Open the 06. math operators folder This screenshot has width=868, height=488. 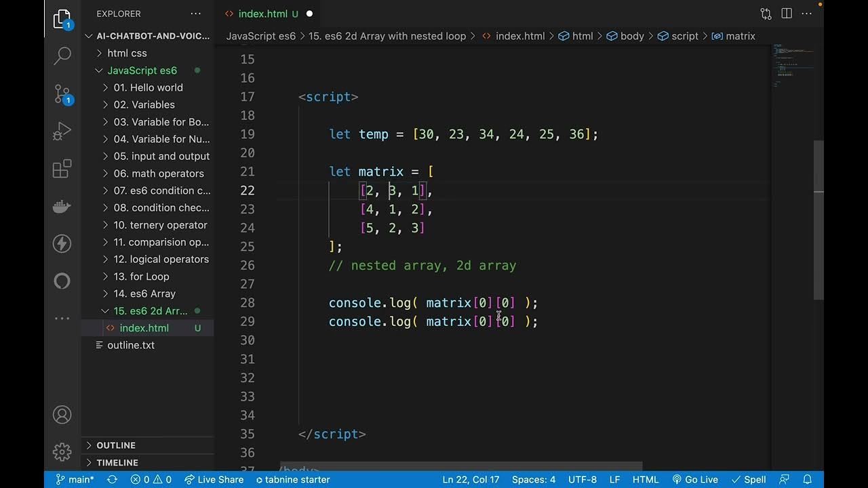click(x=147, y=174)
